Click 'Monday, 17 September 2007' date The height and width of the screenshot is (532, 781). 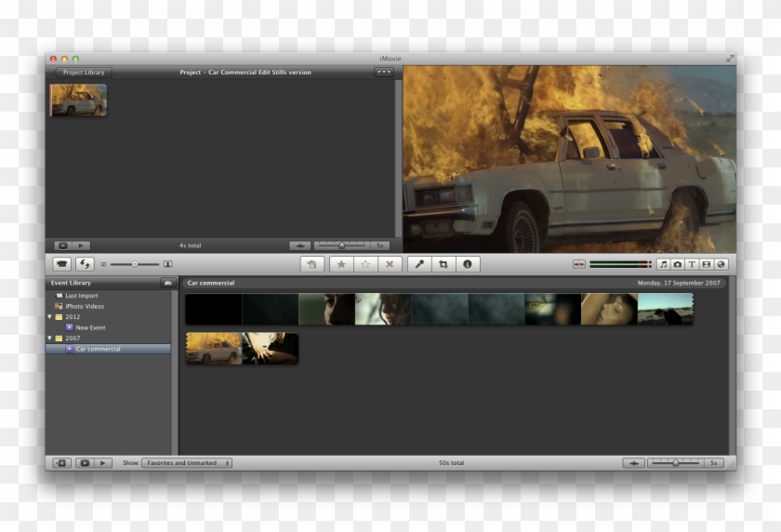[679, 283]
